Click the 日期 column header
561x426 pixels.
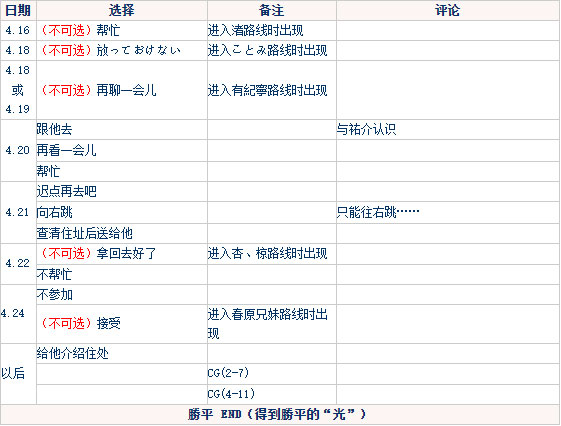point(18,10)
